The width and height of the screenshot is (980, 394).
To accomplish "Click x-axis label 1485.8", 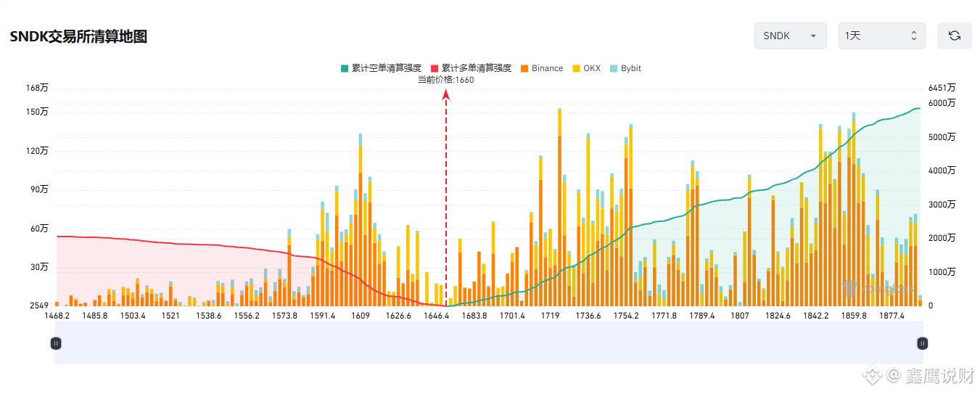I will coord(95,316).
